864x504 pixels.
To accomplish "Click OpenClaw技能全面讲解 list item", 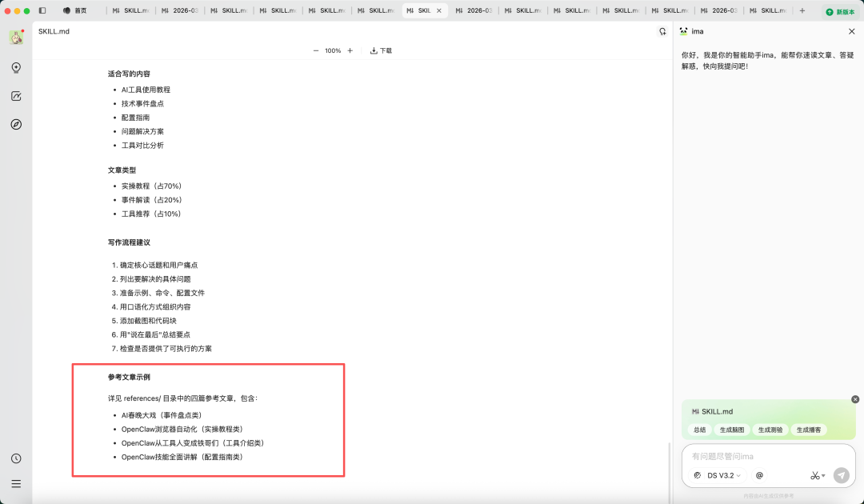I will coord(182,457).
